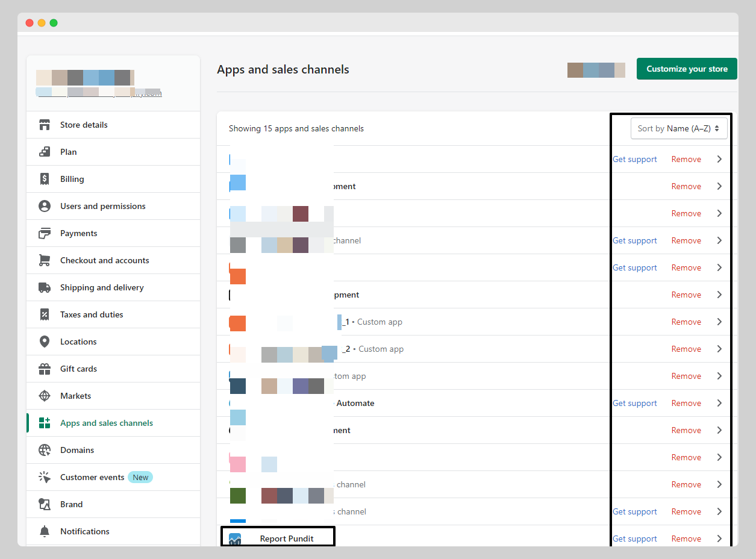Open Taxes and duties settings
Screen dimensions: 756x559
[92, 314]
